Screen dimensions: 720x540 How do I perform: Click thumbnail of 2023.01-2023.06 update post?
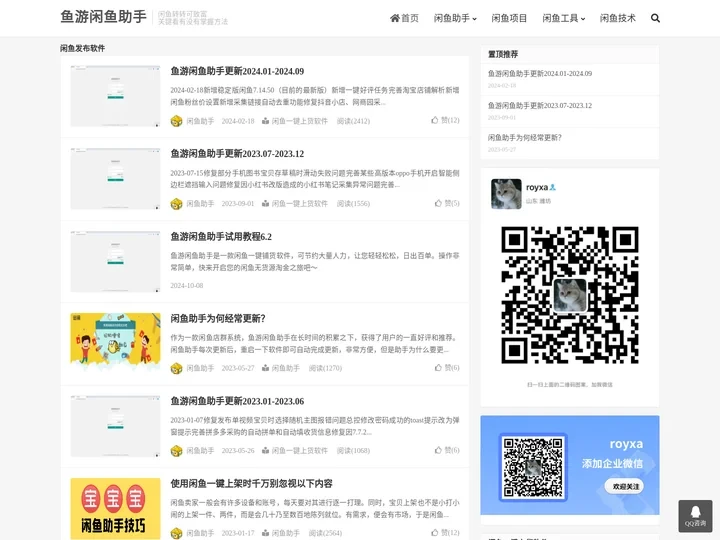[115, 426]
